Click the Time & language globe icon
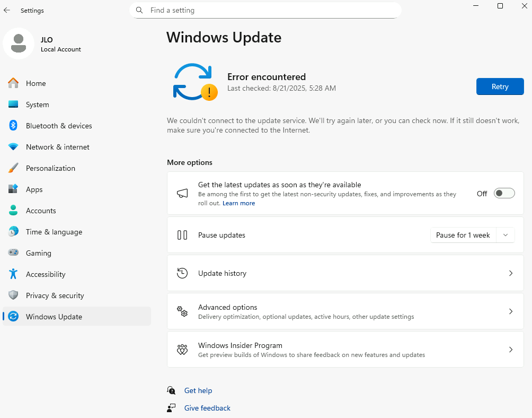Viewport: 532px width, 418px height. point(13,232)
